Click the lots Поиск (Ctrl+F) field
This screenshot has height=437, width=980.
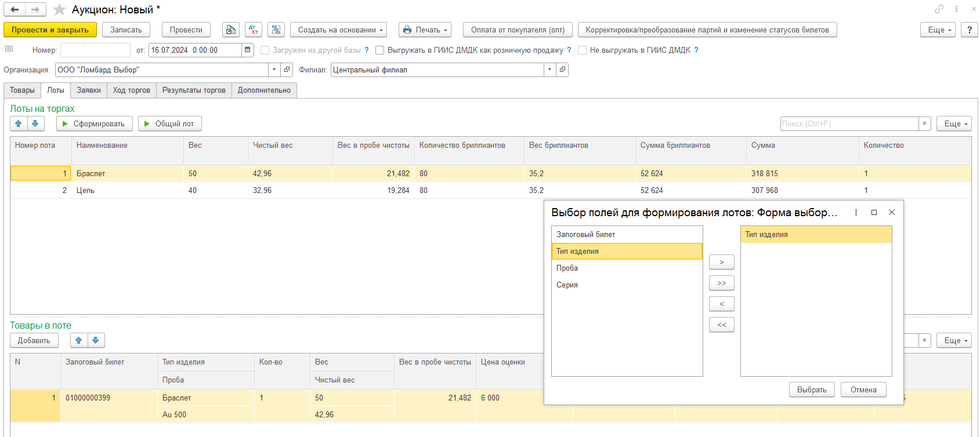849,123
